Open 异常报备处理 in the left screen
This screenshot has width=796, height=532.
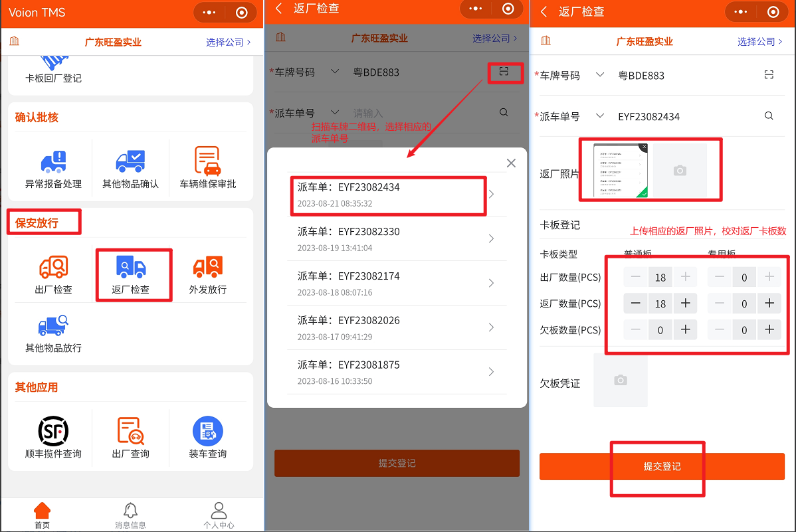tap(53, 169)
